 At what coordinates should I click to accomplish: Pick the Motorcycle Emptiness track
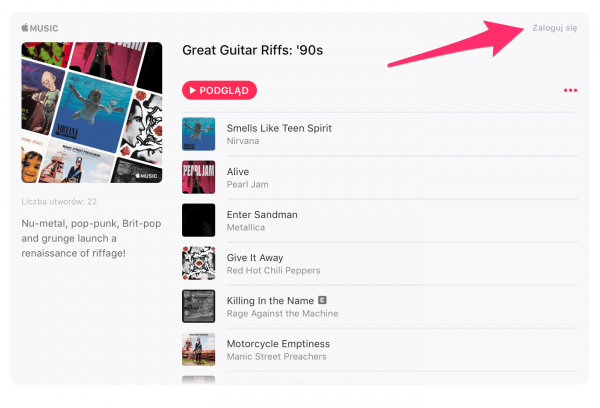point(278,343)
